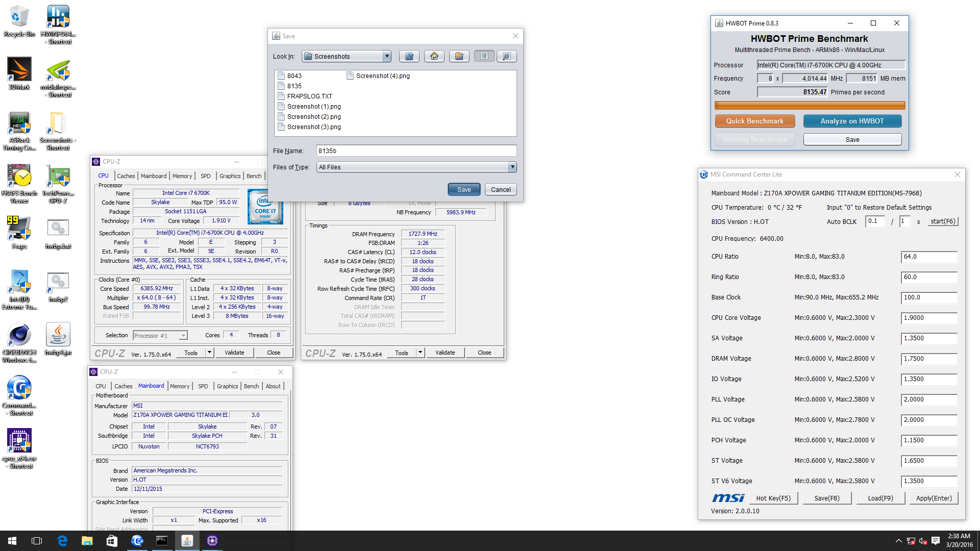Viewport: 980px width, 551px height.
Task: Open Graphics tab in top CPU-Z window
Action: click(230, 176)
